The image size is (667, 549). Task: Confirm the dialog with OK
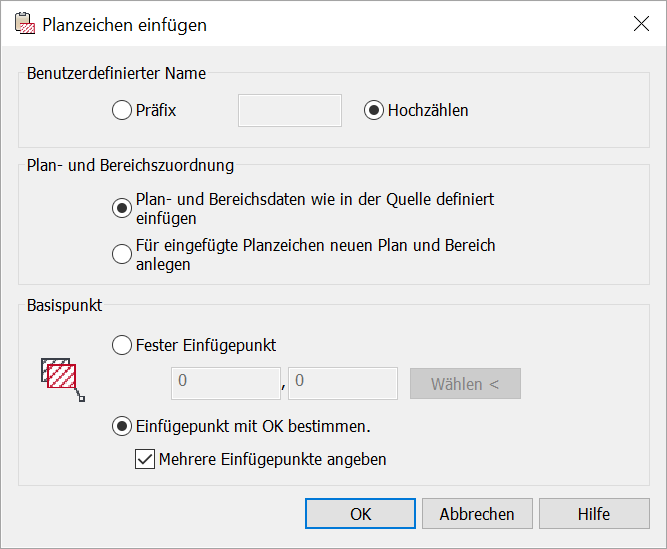pyautogui.click(x=360, y=514)
